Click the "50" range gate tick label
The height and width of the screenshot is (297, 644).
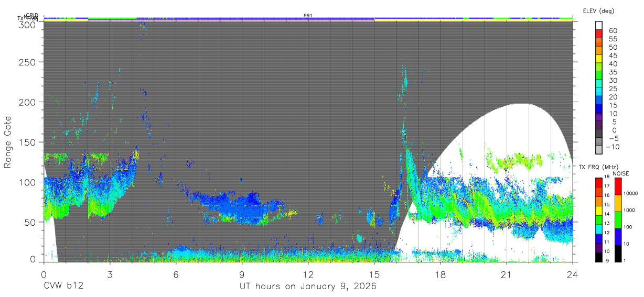tap(31, 222)
